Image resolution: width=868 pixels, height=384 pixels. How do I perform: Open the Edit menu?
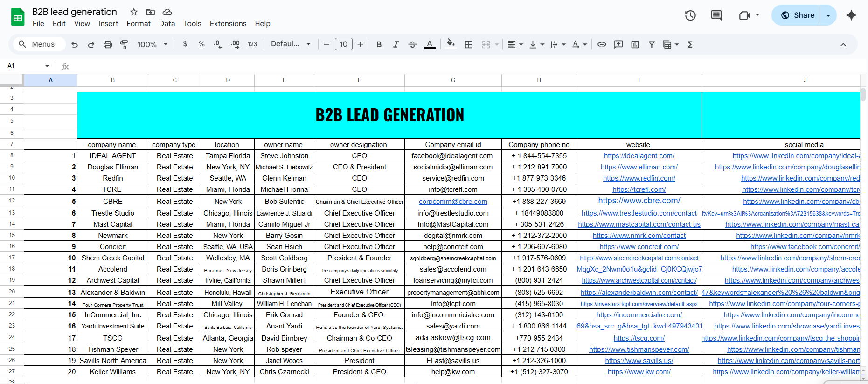[59, 24]
